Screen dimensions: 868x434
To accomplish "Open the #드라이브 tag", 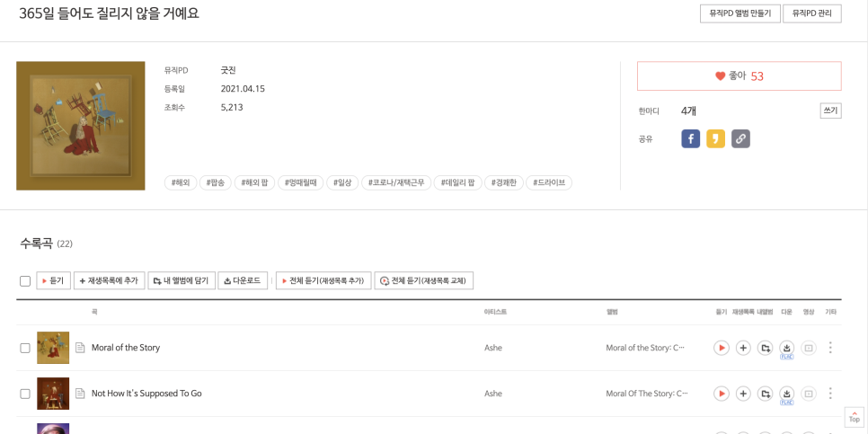I will pyautogui.click(x=549, y=182).
